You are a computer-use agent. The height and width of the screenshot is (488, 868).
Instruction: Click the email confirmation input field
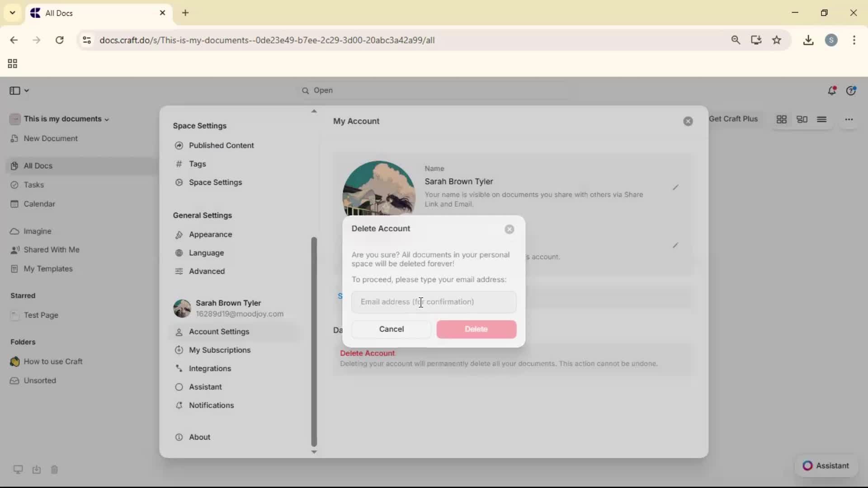coord(434,302)
